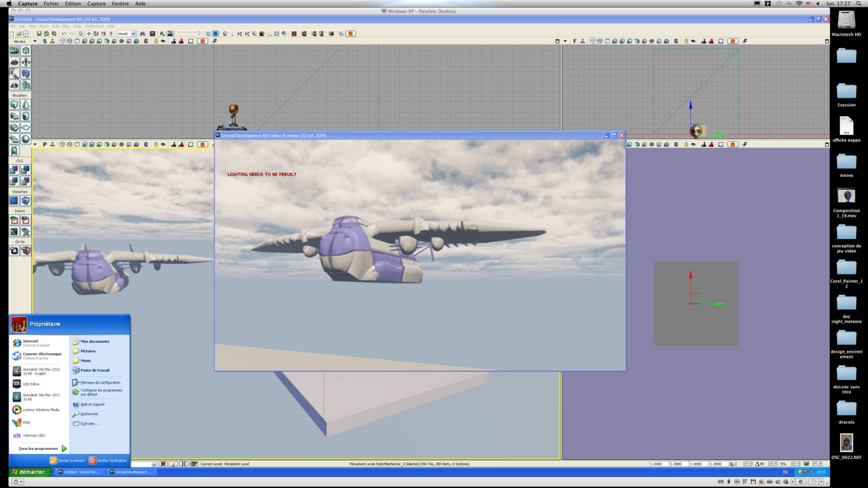Click the orange Play in viewport button in main toolbar
The width and height of the screenshot is (868, 488).
tap(351, 34)
